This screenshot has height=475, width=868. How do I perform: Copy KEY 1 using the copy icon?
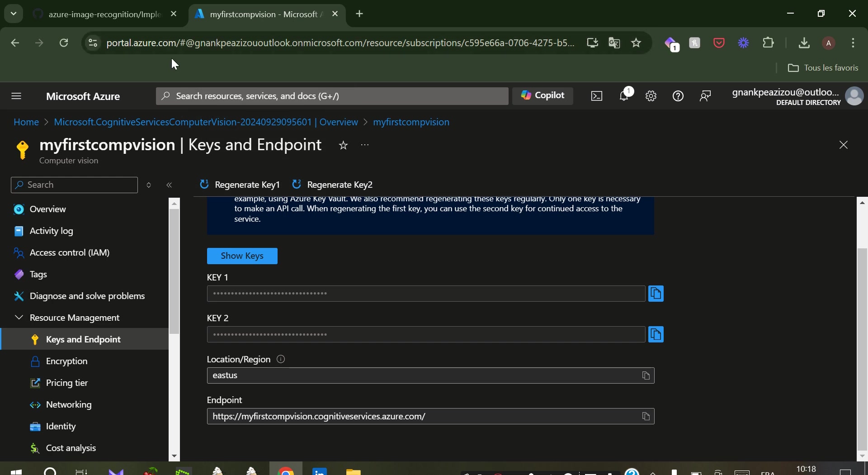tap(656, 294)
